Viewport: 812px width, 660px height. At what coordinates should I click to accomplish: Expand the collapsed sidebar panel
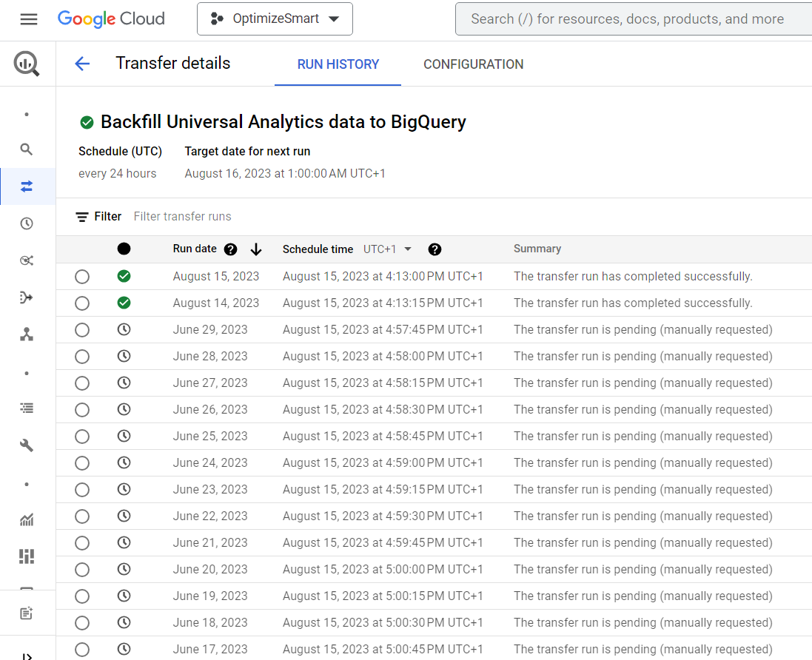tap(27, 656)
